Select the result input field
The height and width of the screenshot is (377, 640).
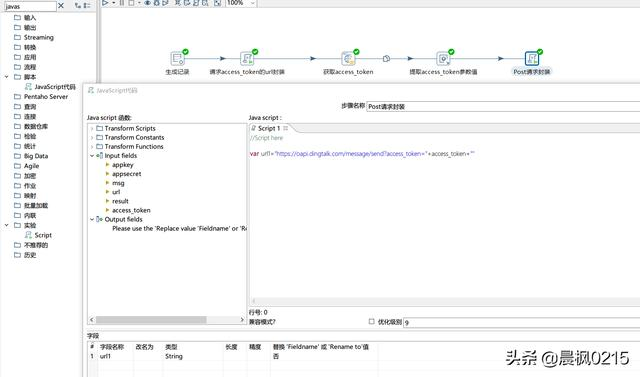pos(120,201)
